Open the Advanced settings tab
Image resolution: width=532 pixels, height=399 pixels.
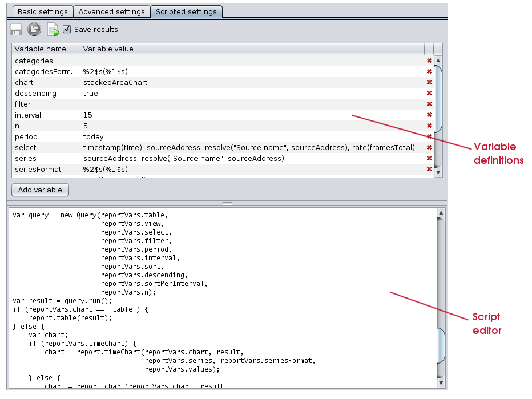point(111,11)
